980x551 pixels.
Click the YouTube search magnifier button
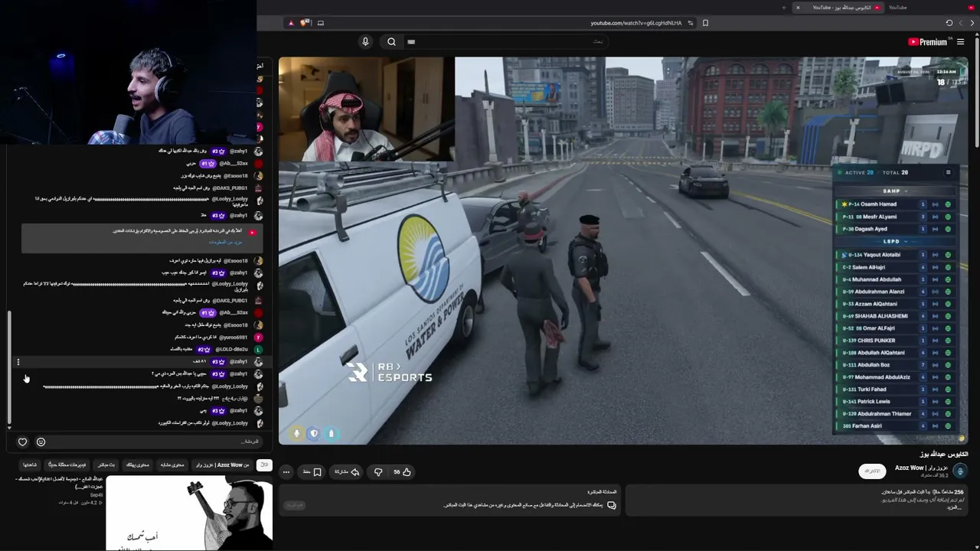point(391,42)
